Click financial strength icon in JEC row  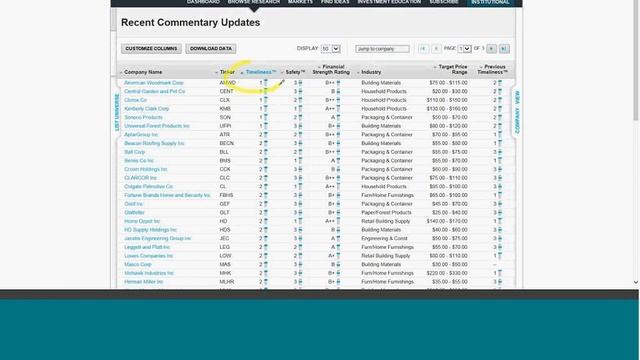click(338, 238)
